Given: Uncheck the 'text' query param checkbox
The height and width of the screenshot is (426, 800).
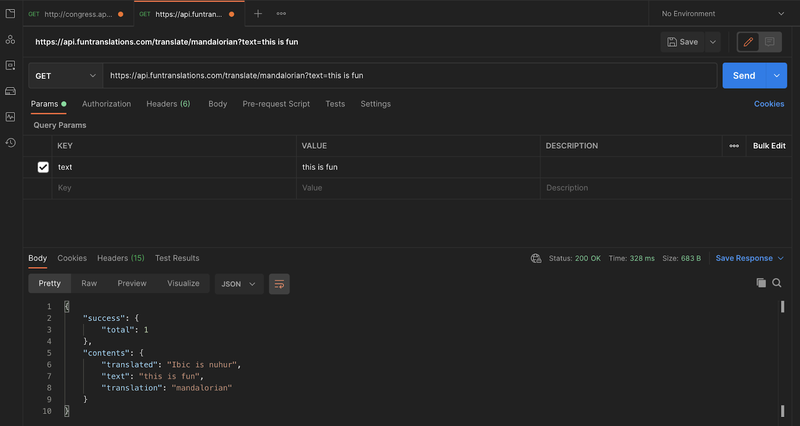Looking at the screenshot, I should 43,167.
